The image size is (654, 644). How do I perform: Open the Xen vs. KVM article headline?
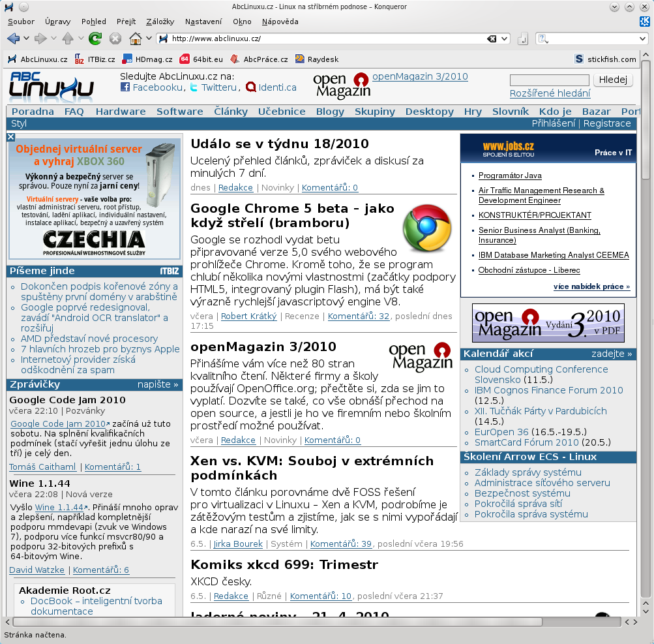(312, 468)
